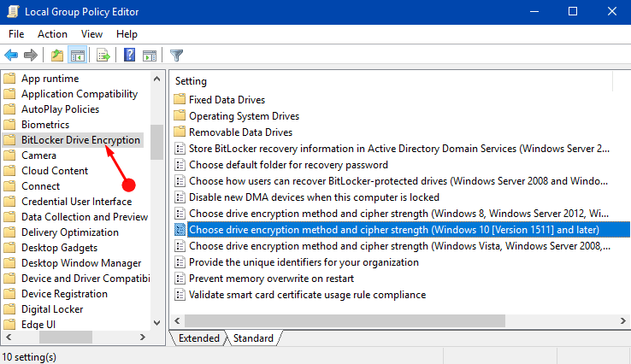
Task: Click the Setting column header
Action: click(191, 81)
